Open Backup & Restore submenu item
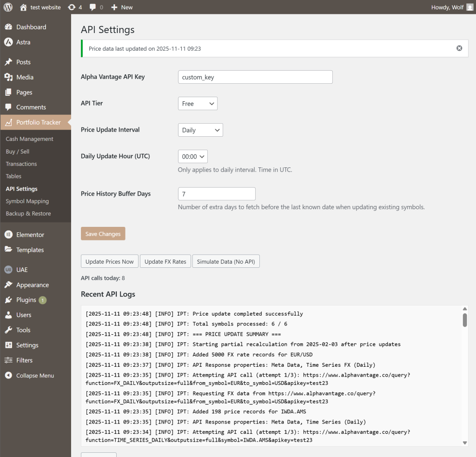The image size is (476, 457). (28, 214)
